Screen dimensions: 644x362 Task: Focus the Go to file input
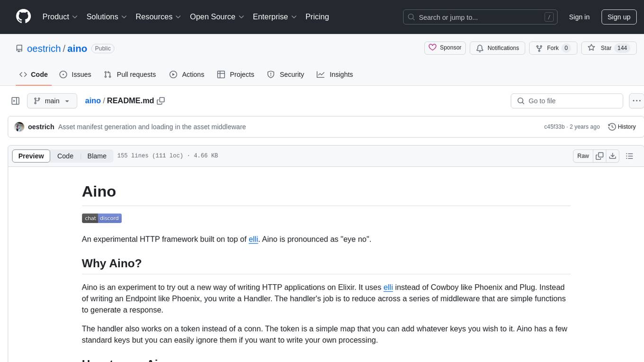coord(567,101)
